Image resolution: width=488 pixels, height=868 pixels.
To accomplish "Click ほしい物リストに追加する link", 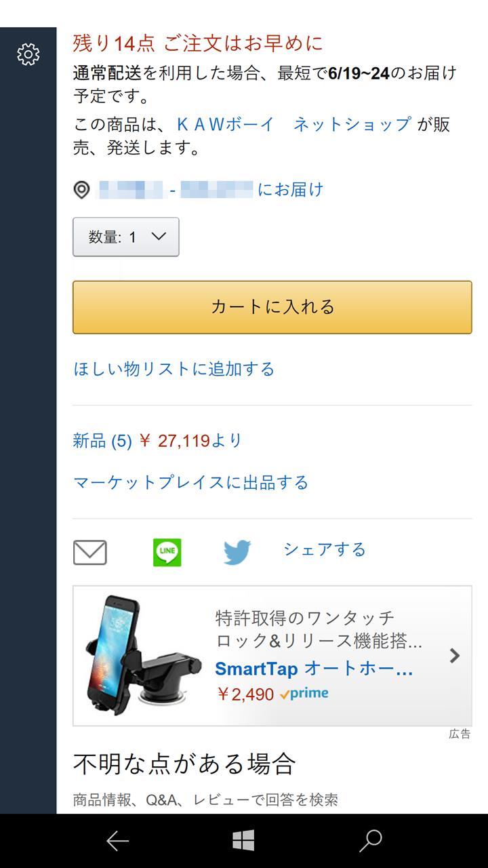I will point(174,369).
